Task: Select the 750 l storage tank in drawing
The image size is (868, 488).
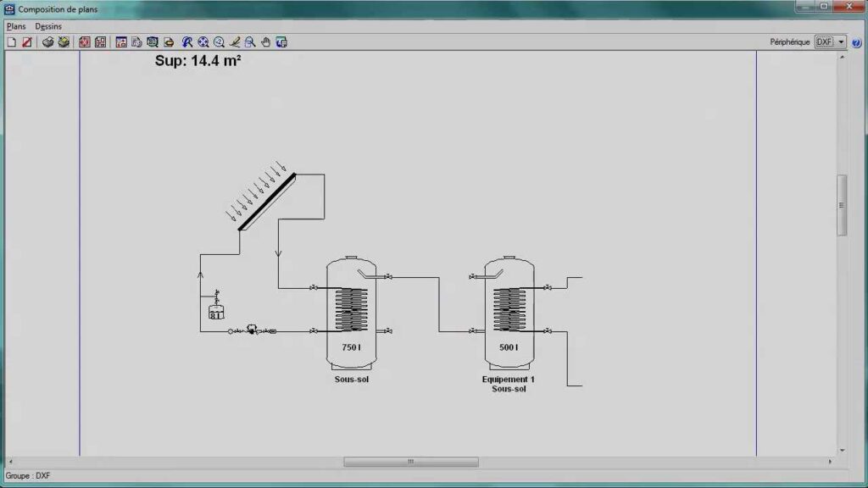Action: coord(352,312)
